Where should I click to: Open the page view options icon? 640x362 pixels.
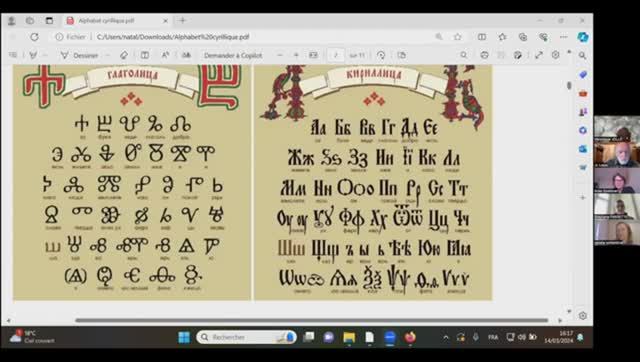[x=402, y=55]
